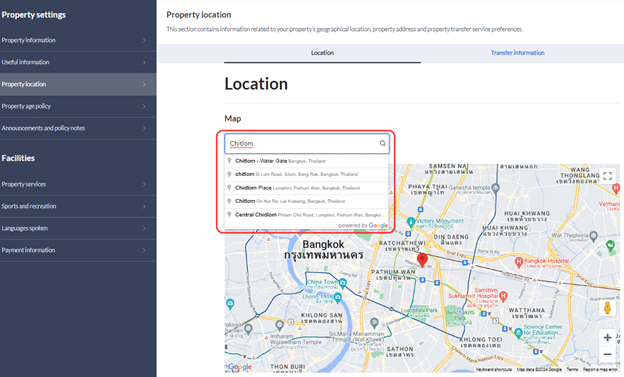Zoom in on the map
The image size is (624, 377).
point(607,338)
